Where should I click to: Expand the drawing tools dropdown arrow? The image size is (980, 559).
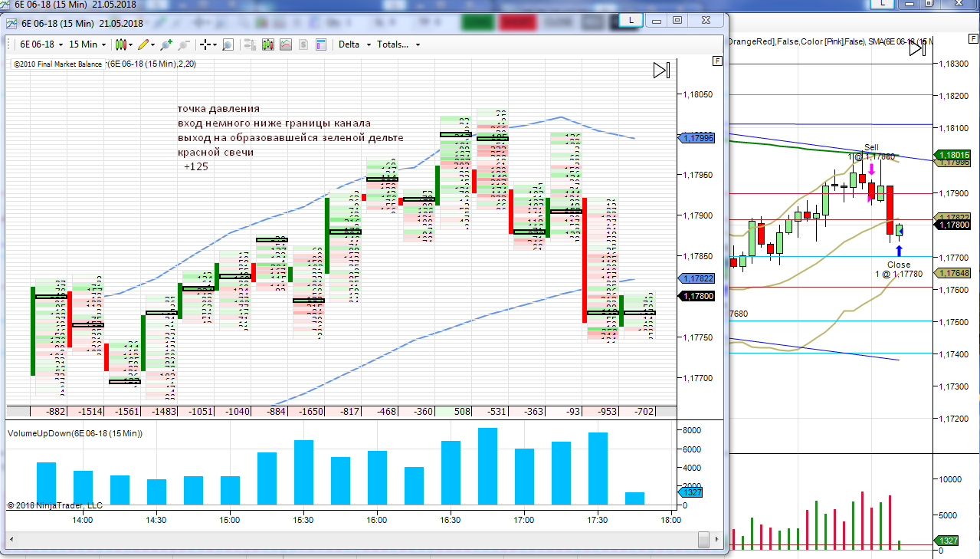pyautogui.click(x=153, y=45)
